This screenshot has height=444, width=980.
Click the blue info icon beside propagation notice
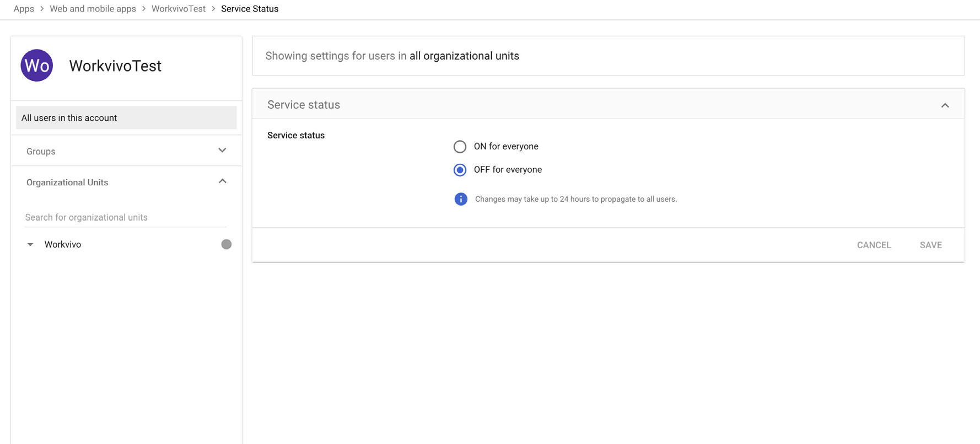pos(461,199)
